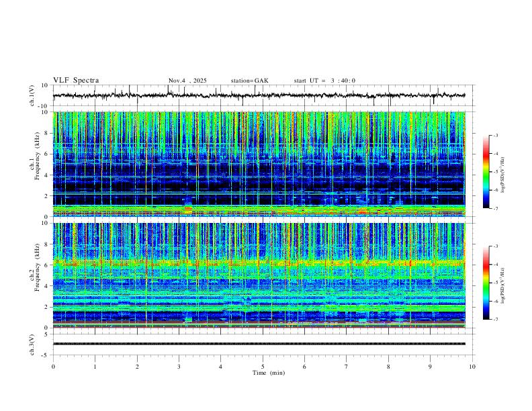Click tick "7" on the time axis

tap(347, 367)
